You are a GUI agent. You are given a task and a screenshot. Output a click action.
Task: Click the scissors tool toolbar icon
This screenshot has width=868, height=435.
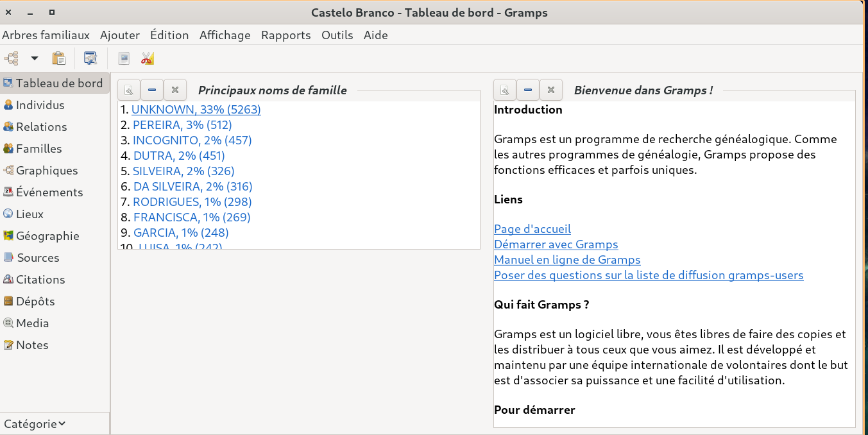[x=148, y=58]
